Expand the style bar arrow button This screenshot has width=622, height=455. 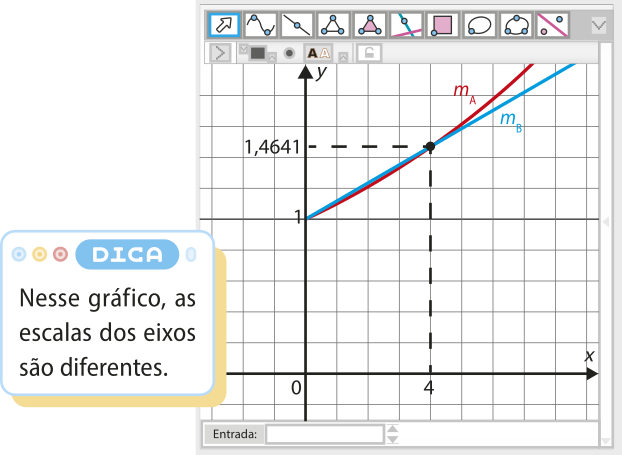coord(220,53)
